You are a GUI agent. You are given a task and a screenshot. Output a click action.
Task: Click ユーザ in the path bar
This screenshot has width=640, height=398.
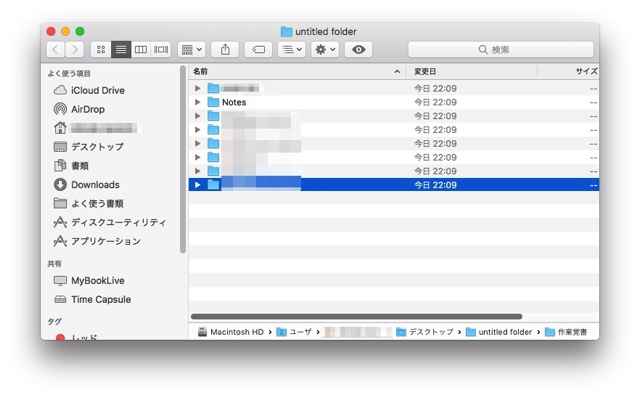pyautogui.click(x=294, y=332)
